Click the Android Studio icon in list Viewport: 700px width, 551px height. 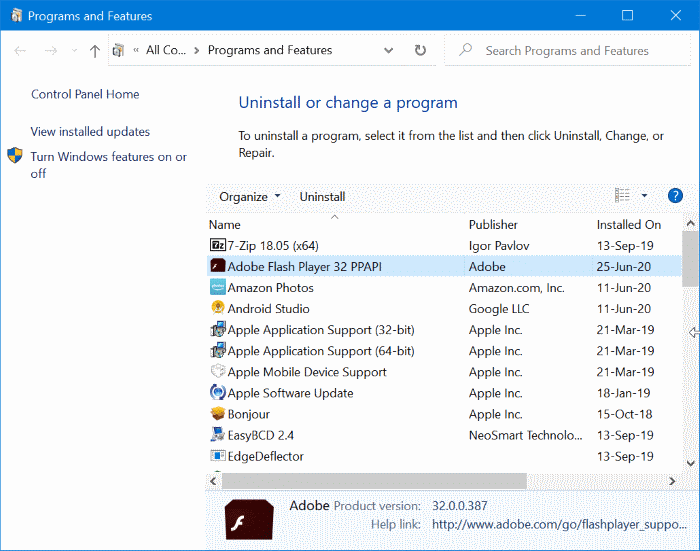coord(217,308)
